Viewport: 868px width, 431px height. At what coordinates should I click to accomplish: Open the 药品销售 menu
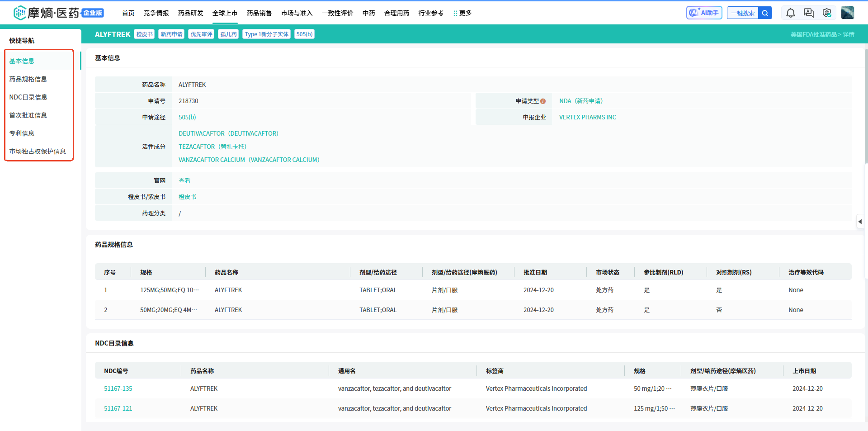[259, 13]
